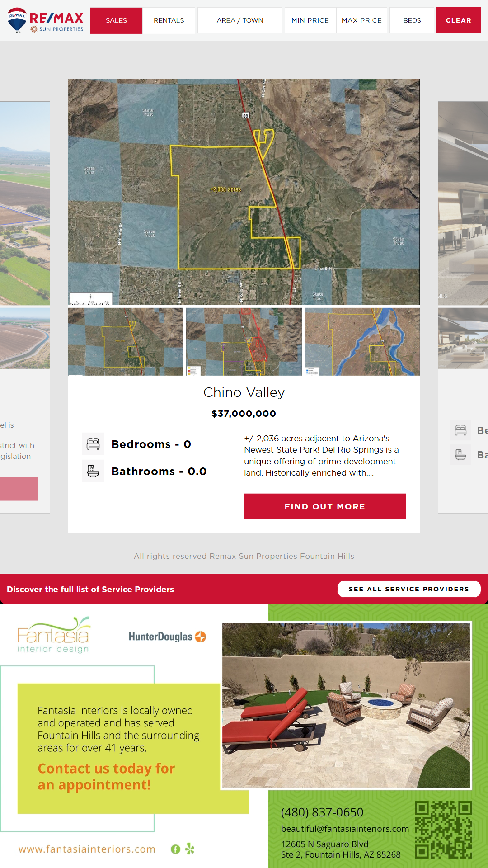Image resolution: width=488 pixels, height=868 pixels.
Task: Open the Area / Town dropdown
Action: pos(240,20)
